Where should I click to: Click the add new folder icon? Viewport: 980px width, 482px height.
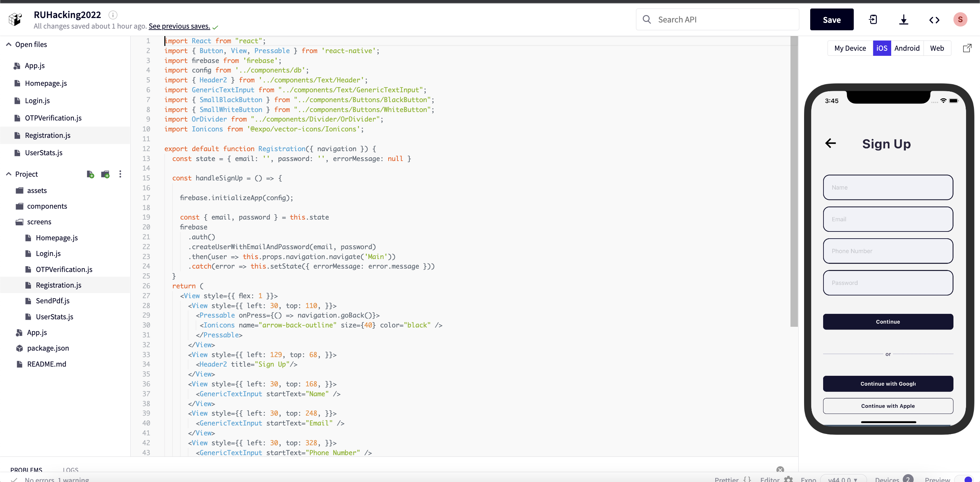105,174
